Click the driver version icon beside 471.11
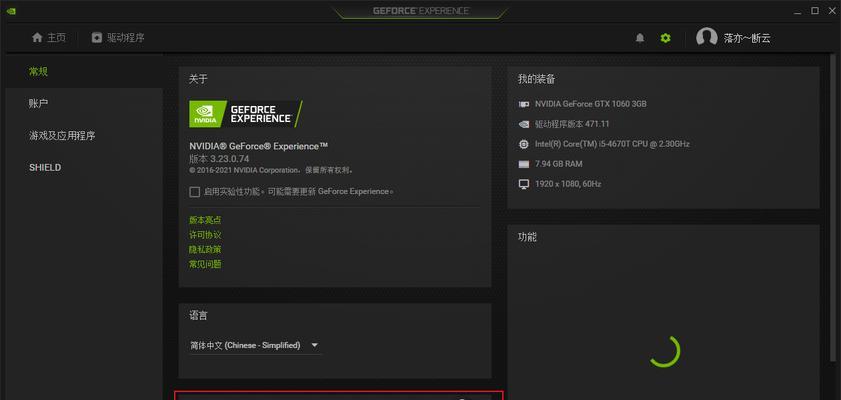841x400 pixels. [x=524, y=124]
